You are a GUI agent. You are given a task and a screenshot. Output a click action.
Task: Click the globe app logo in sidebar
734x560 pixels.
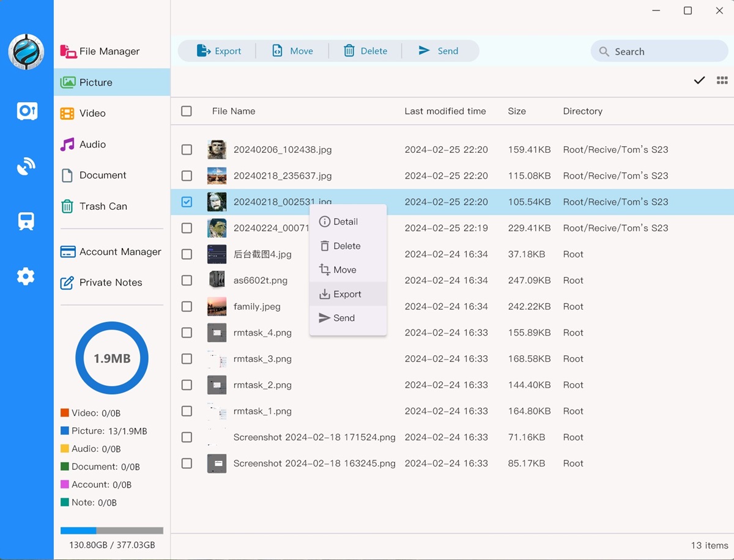pyautogui.click(x=26, y=51)
